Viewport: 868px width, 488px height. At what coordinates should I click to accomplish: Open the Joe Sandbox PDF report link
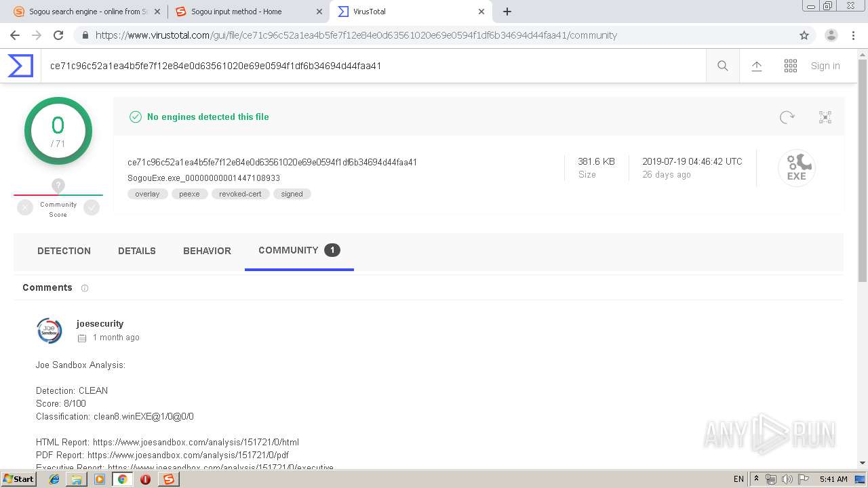click(188, 455)
